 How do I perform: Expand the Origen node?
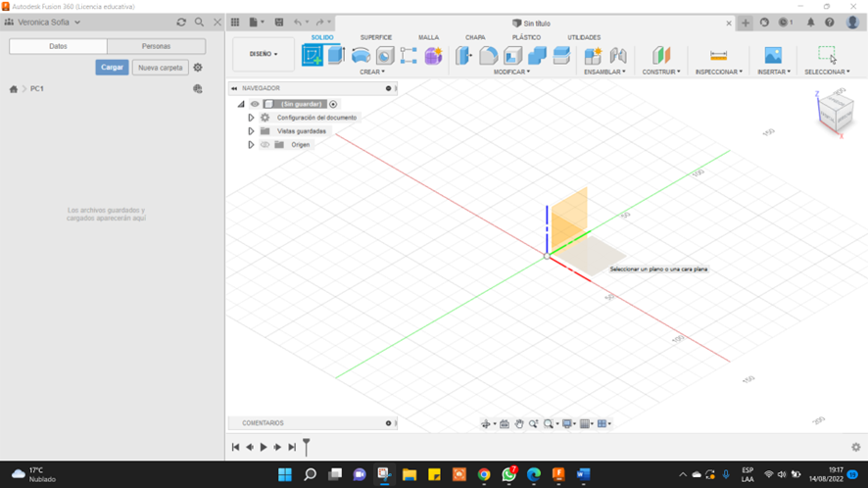click(x=251, y=145)
